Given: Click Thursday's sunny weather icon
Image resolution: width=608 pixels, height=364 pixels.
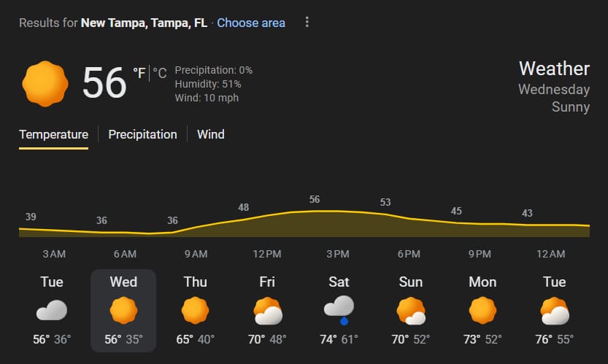Looking at the screenshot, I should pyautogui.click(x=195, y=311).
